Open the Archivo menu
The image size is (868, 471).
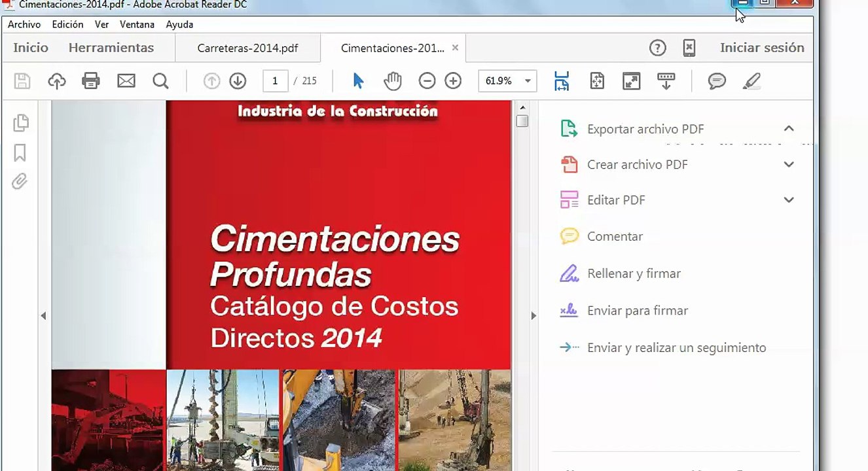tap(24, 24)
